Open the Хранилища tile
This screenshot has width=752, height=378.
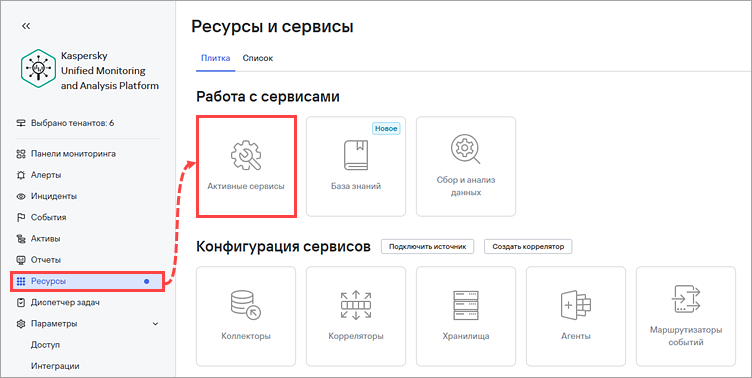(466, 317)
